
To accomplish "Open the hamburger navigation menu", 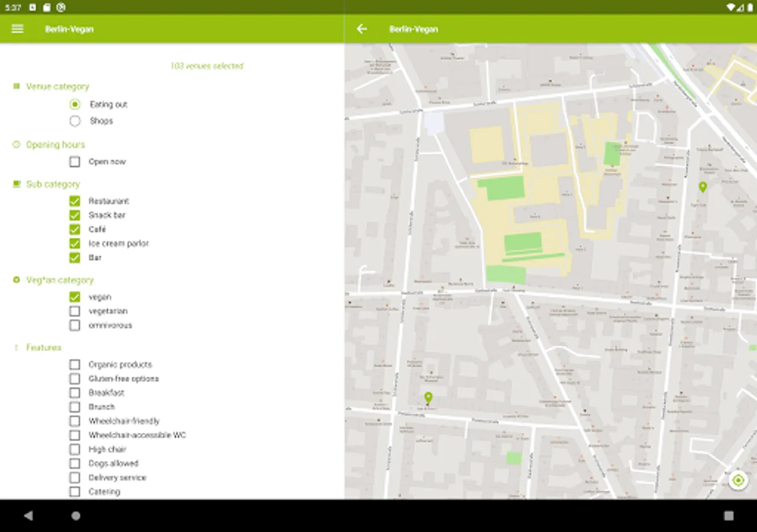I will (18, 29).
